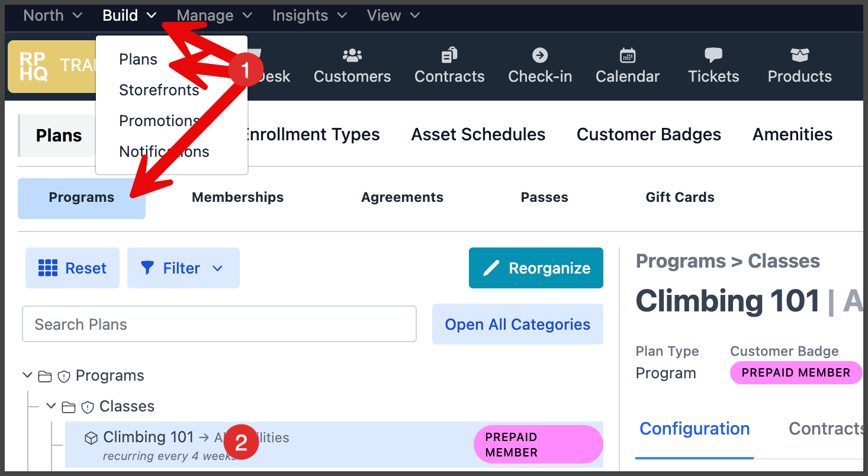The height and width of the screenshot is (476, 868).
Task: Select the Climbing 101 tree row
Action: pyautogui.click(x=334, y=445)
